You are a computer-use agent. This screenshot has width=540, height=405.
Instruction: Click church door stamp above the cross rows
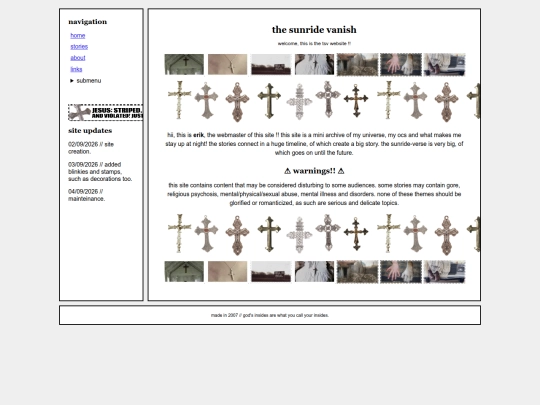click(184, 64)
